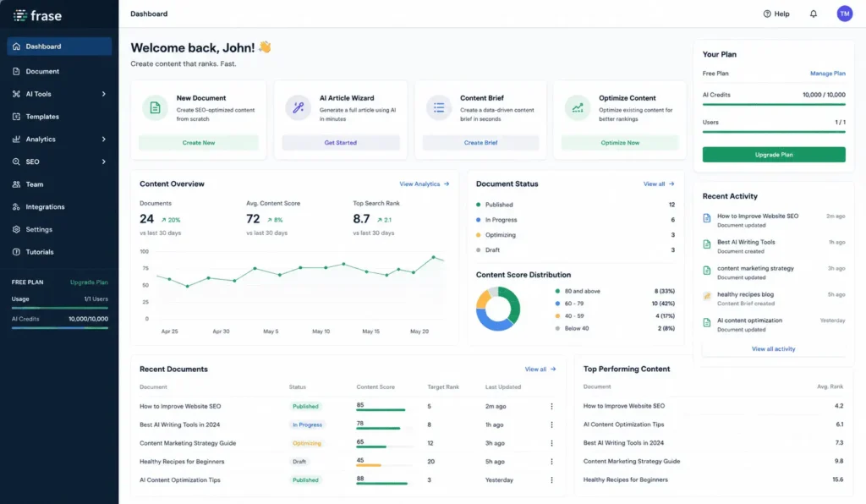This screenshot has width=866, height=504.
Task: Click the Team people icon in sidebar
Action: pyautogui.click(x=16, y=184)
